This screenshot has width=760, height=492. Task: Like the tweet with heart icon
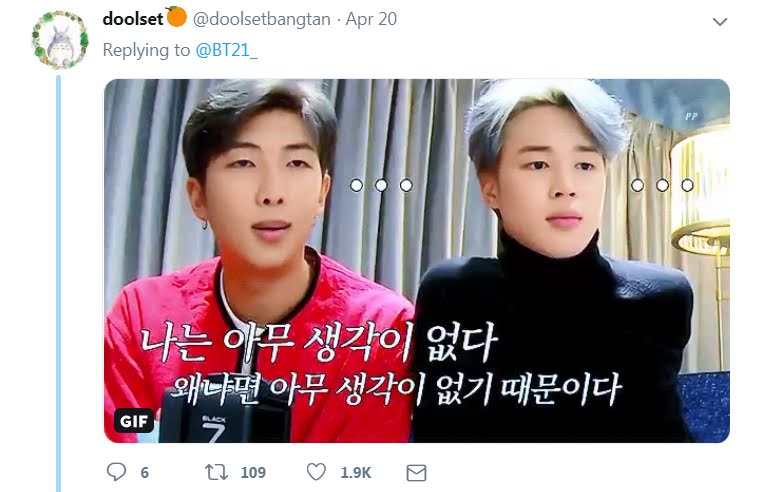pyautogui.click(x=317, y=472)
